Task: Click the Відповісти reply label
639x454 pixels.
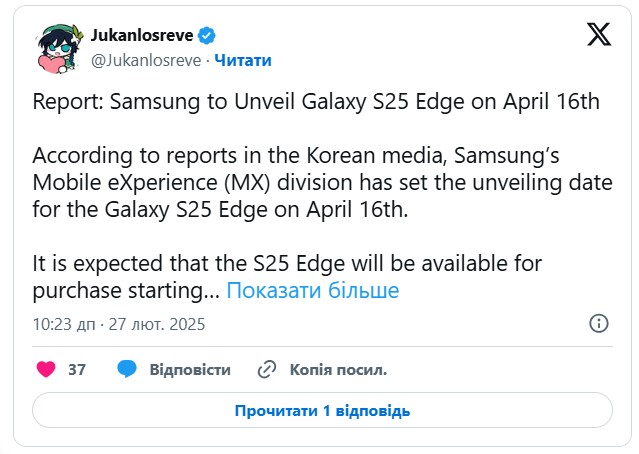Action: coord(190,369)
